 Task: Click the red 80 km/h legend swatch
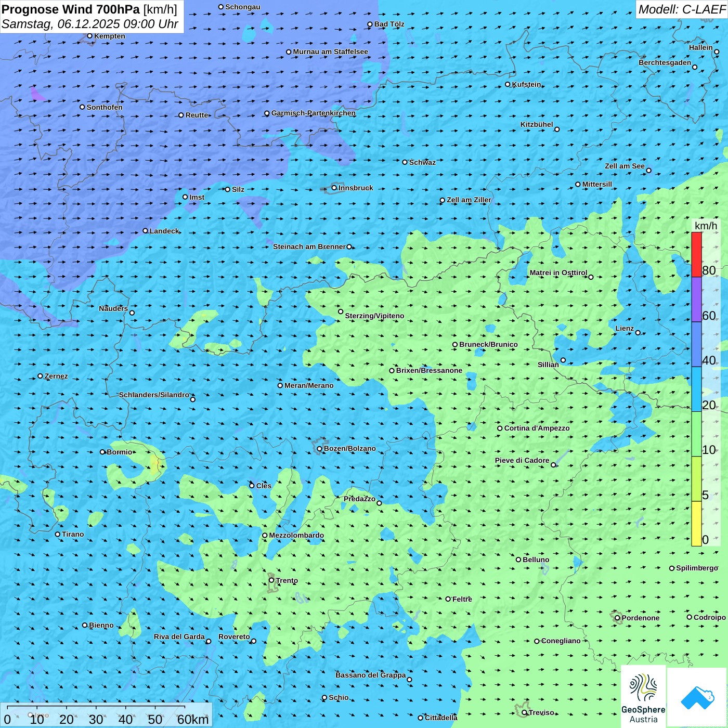(x=696, y=254)
